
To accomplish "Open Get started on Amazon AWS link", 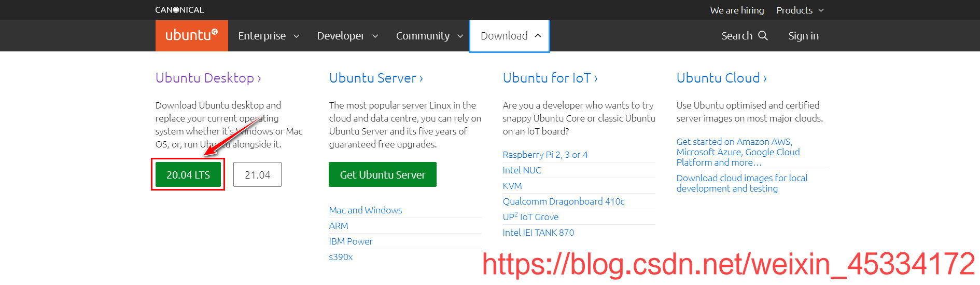I will (738, 152).
